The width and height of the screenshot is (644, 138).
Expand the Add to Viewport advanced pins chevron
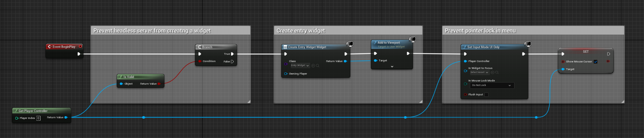[x=392, y=66]
